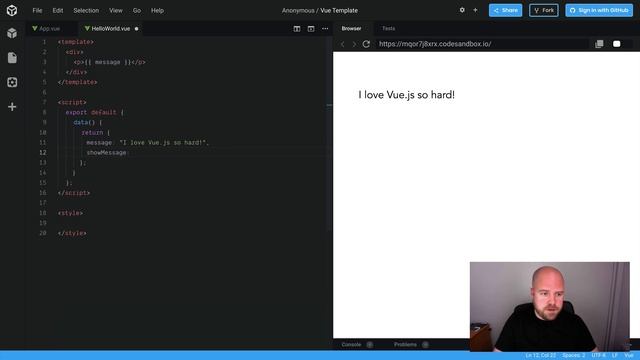The width and height of the screenshot is (640, 360).
Task: Click the 'I love Vue.js so hard!' preview text
Action: point(407,95)
